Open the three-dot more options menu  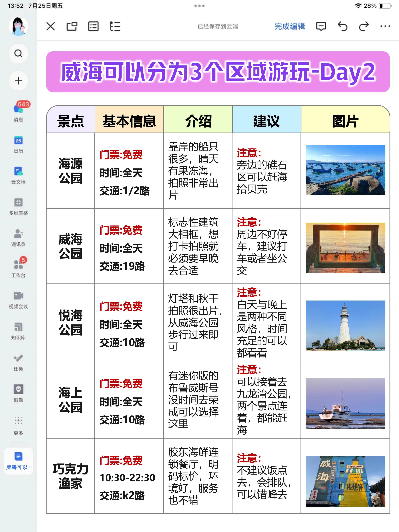(385, 26)
